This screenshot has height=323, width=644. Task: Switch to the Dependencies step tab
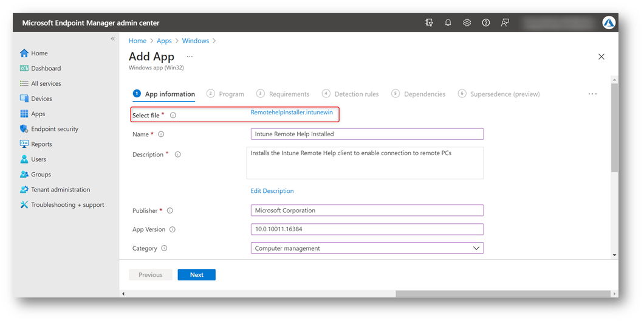click(418, 94)
